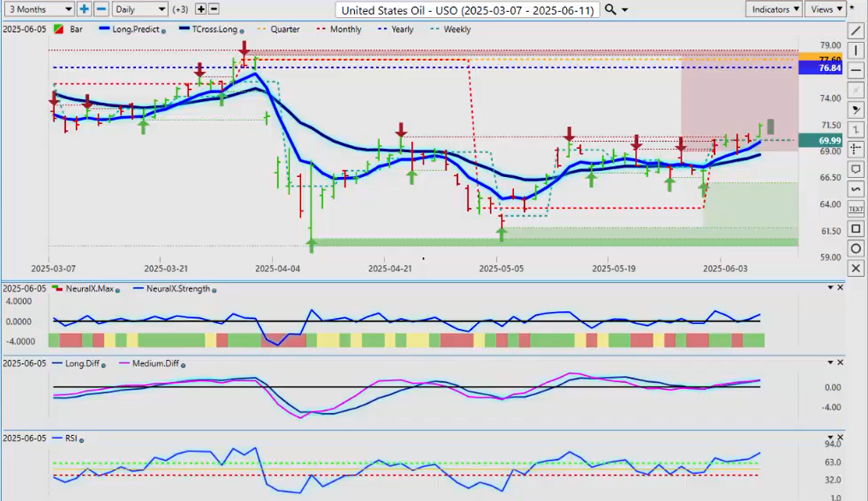Click the 2025-04-21 date axis label

[x=390, y=268]
